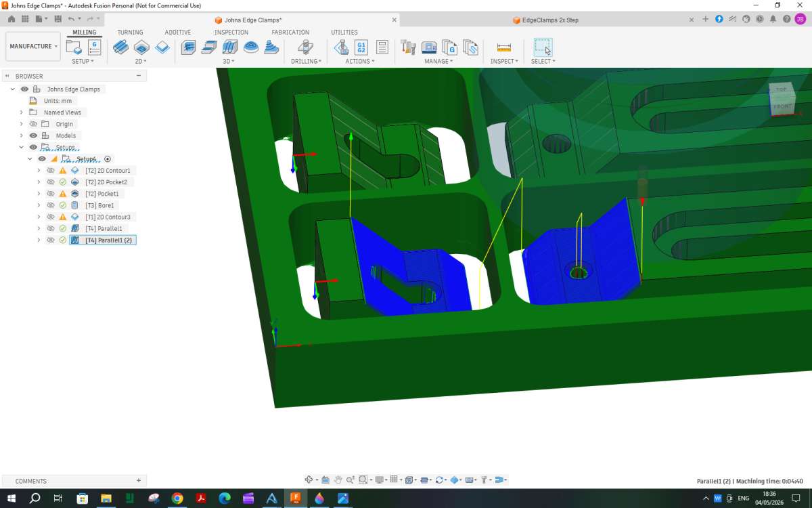Switch to the UTILITIES tab
The height and width of the screenshot is (508, 812).
[x=344, y=32]
